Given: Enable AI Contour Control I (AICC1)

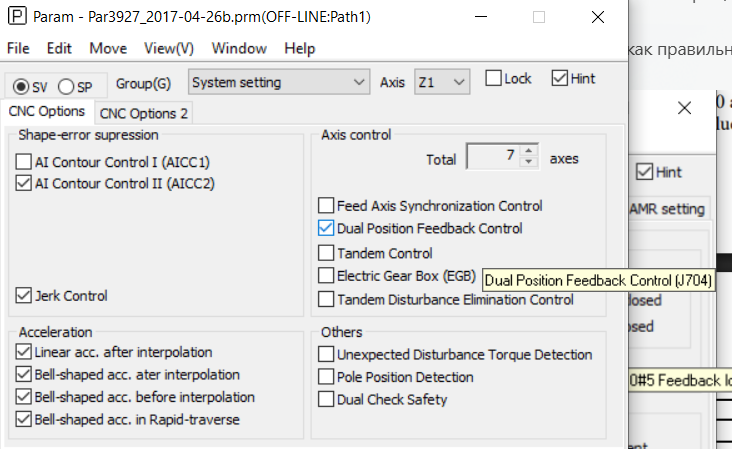Looking at the screenshot, I should pyautogui.click(x=25, y=162).
